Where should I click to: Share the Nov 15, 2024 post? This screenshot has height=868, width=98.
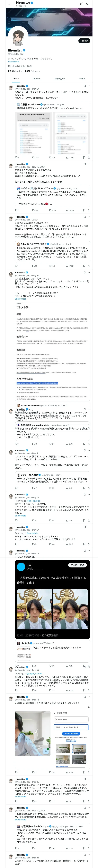click(89, 210)
